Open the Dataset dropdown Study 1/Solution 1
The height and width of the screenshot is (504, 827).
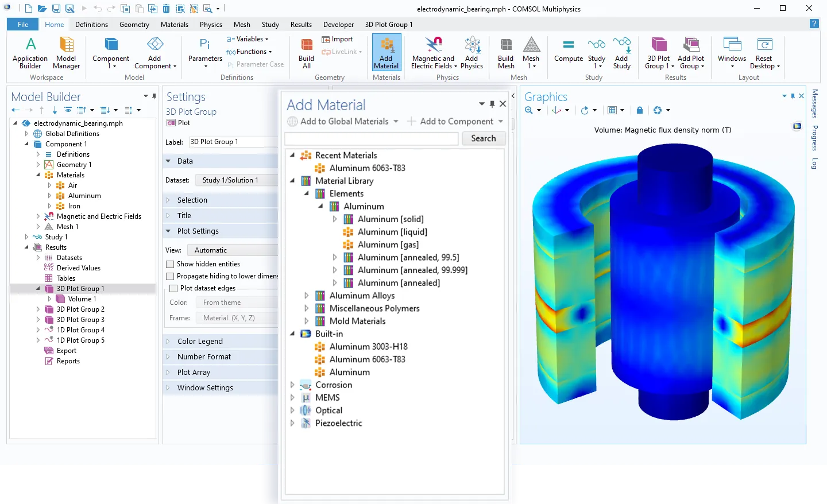point(235,180)
